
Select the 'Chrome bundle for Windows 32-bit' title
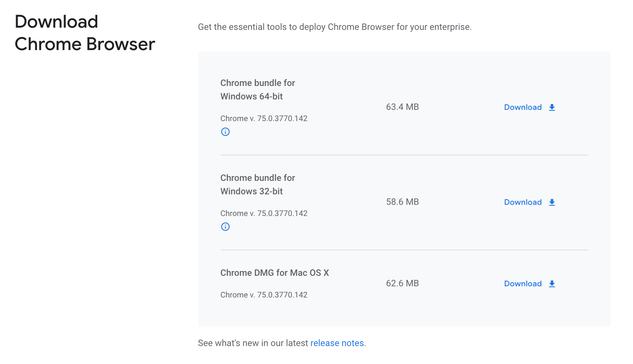coord(257,185)
